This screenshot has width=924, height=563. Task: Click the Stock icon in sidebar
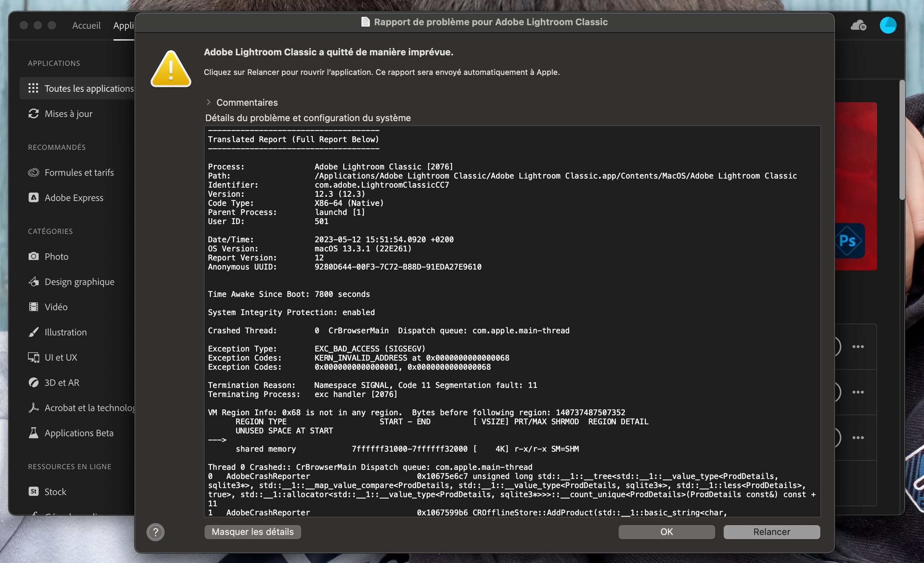click(x=33, y=492)
